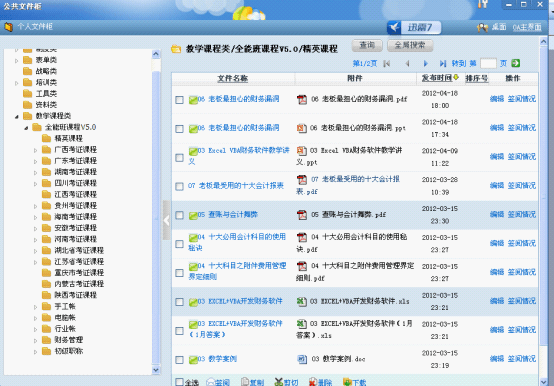Sort by 发布时间 column header
This screenshot has height=386, width=554.
click(x=437, y=78)
